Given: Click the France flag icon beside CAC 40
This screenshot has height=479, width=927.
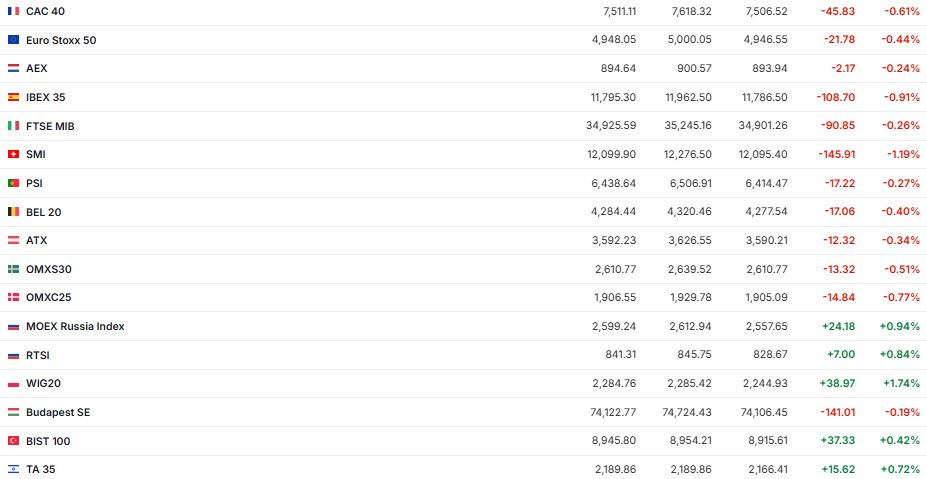Looking at the screenshot, I should coord(13,11).
